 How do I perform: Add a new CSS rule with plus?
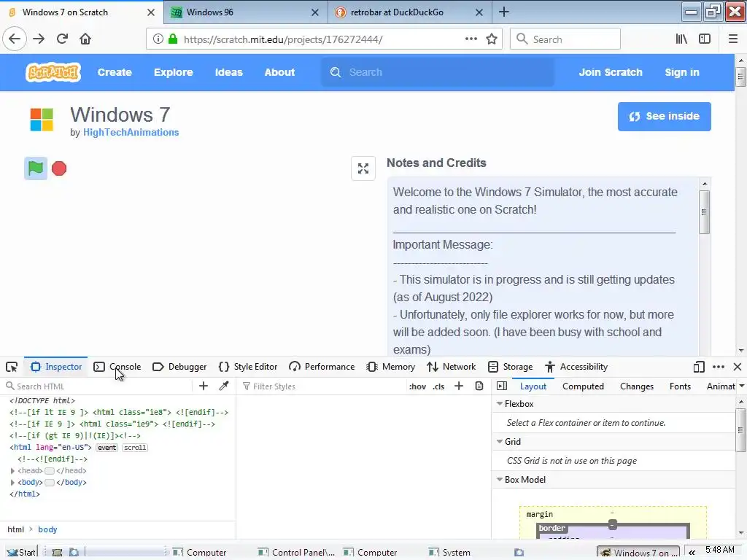pos(459,386)
